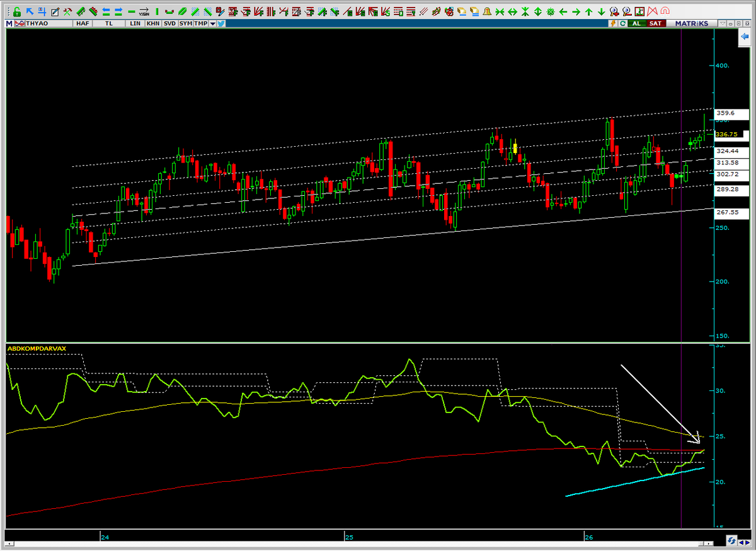Click the THYAO symbol field

pos(49,23)
